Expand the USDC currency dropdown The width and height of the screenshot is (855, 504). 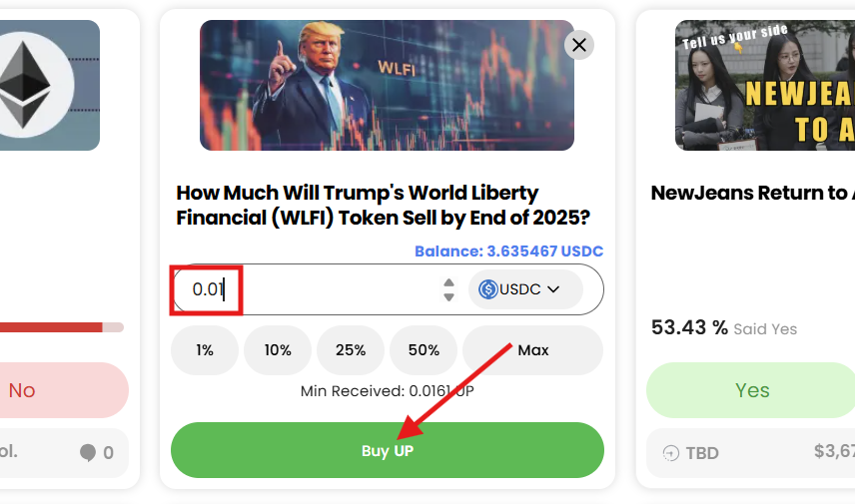pos(552,289)
